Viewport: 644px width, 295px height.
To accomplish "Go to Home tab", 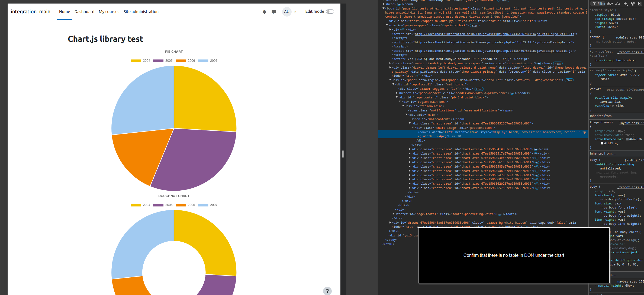I will click(x=65, y=12).
